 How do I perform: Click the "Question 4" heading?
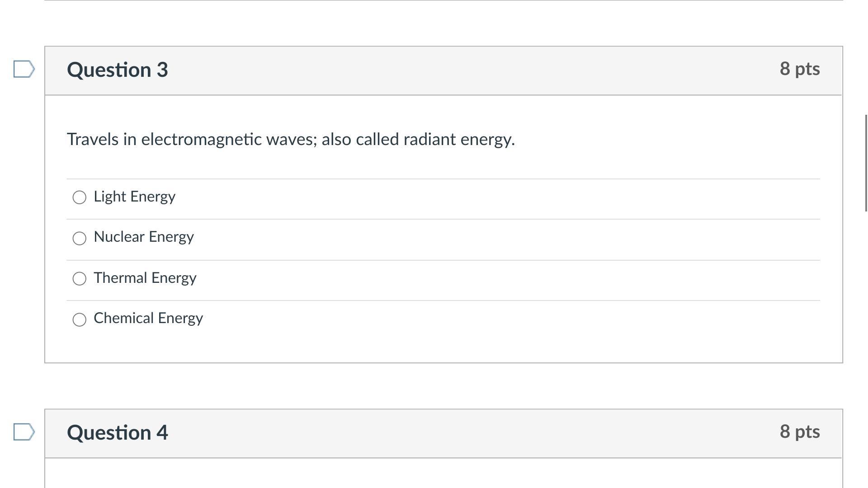tap(118, 433)
